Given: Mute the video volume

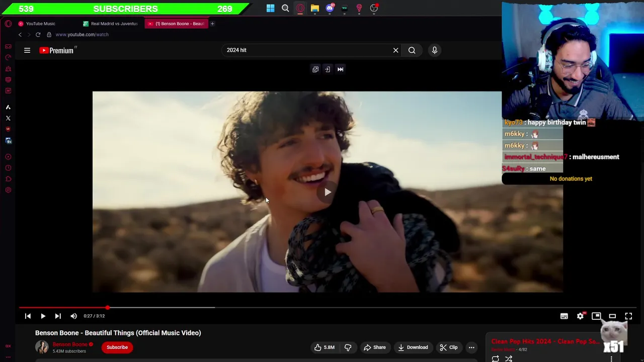Looking at the screenshot, I should [x=74, y=316].
